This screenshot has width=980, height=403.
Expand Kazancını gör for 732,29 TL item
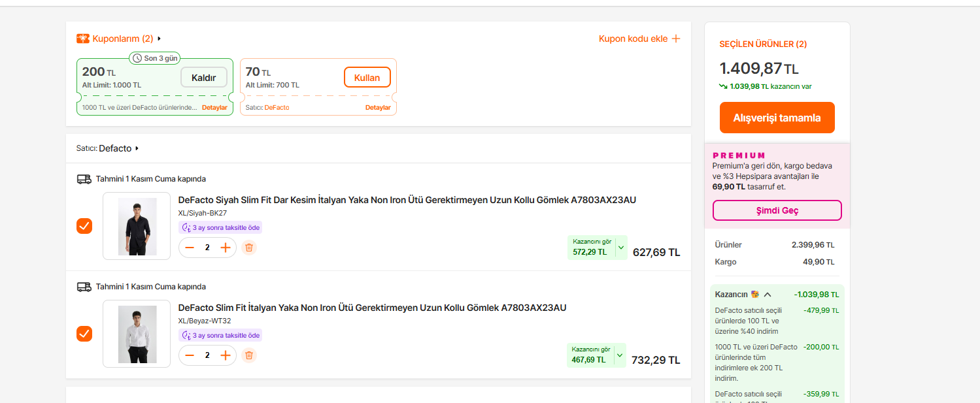[620, 355]
